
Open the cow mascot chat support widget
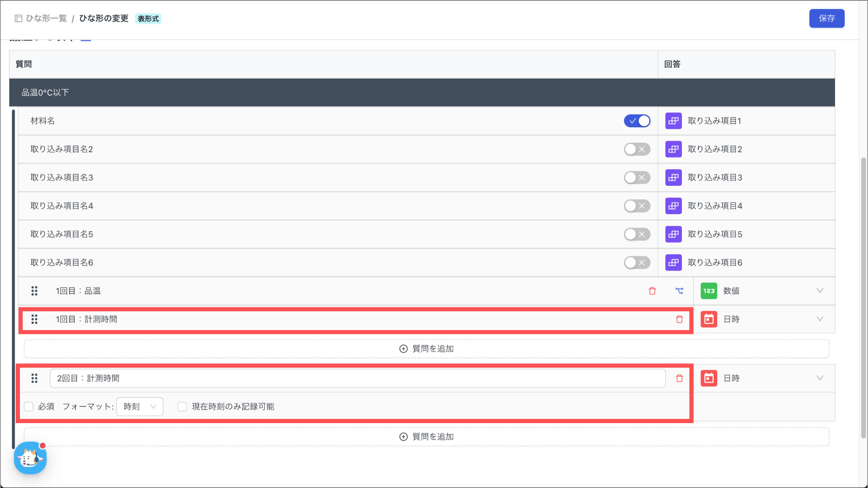point(30,458)
